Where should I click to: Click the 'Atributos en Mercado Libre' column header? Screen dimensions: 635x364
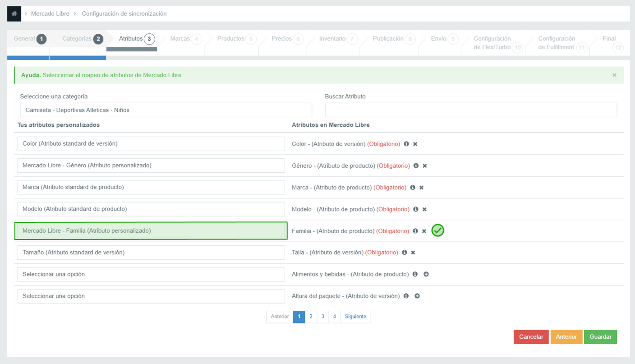[x=331, y=125]
